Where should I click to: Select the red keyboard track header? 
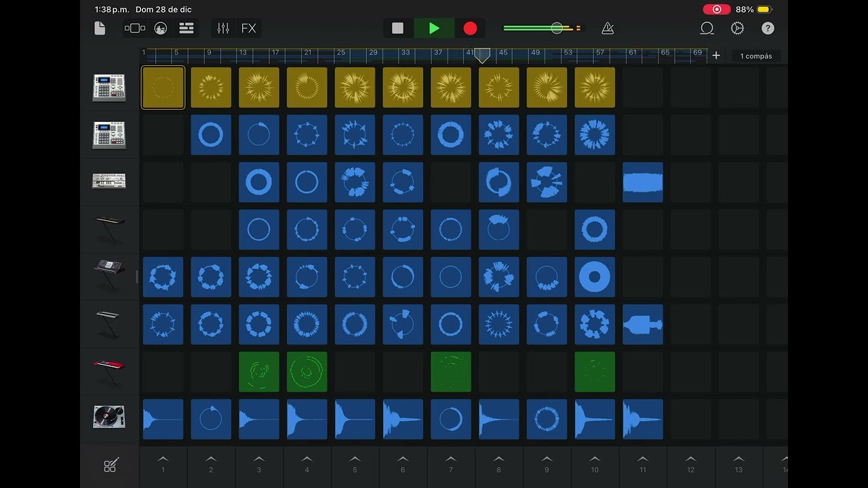coord(109,371)
